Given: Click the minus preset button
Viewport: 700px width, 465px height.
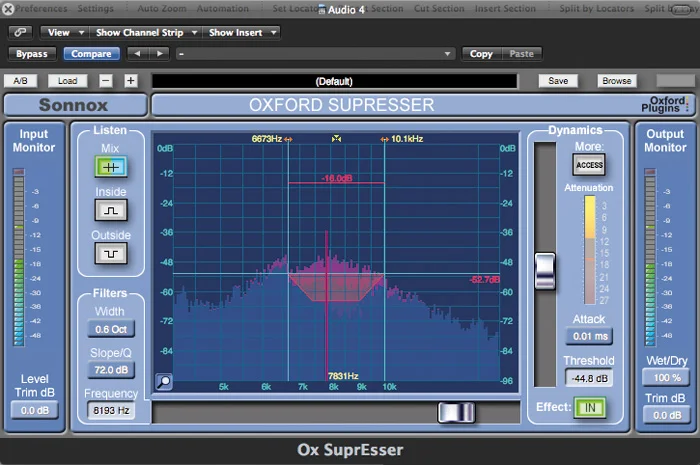Looking at the screenshot, I should pos(105,81).
